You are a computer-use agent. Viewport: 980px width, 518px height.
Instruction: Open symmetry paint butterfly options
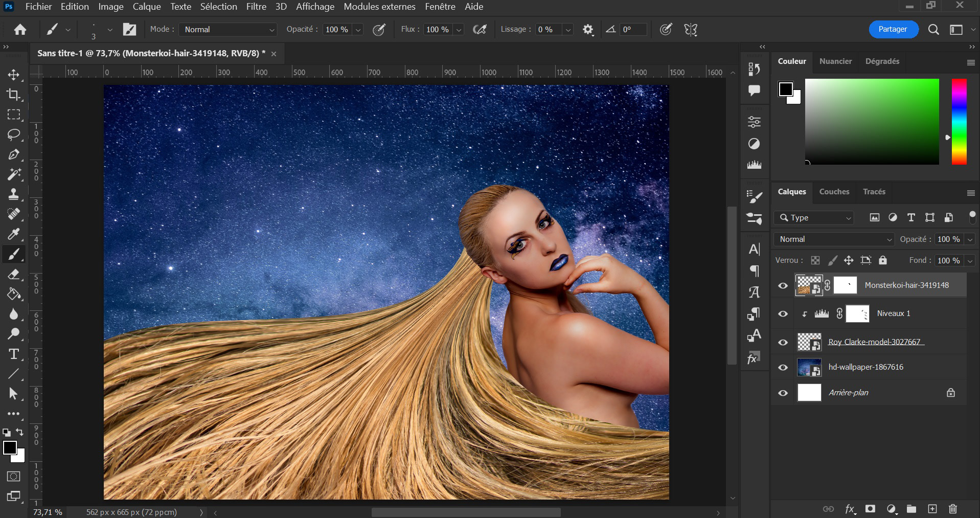point(691,30)
